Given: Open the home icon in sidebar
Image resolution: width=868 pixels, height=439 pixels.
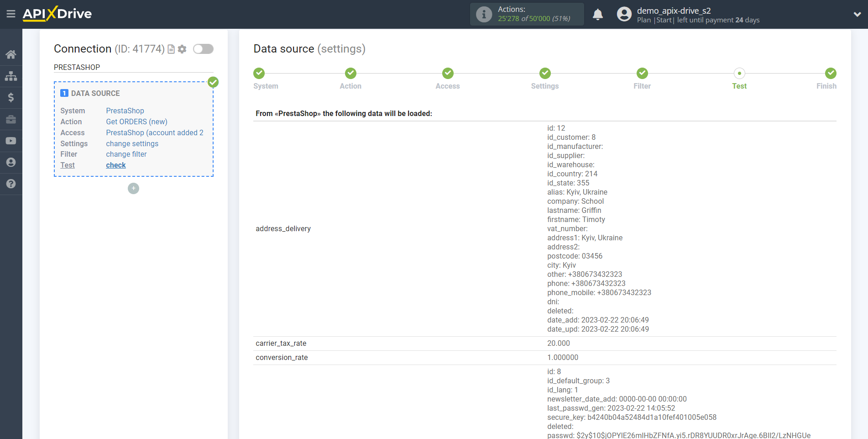Looking at the screenshot, I should pyautogui.click(x=11, y=54).
